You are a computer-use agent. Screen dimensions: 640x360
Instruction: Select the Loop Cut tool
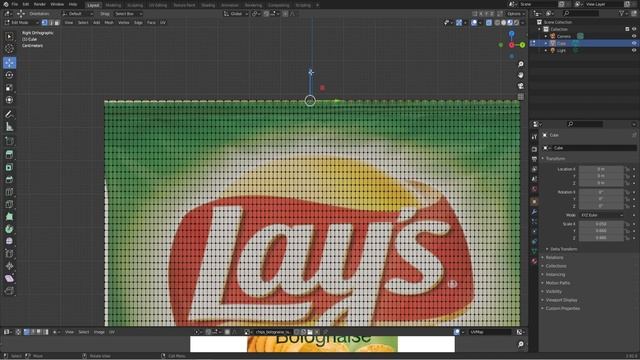click(x=9, y=192)
